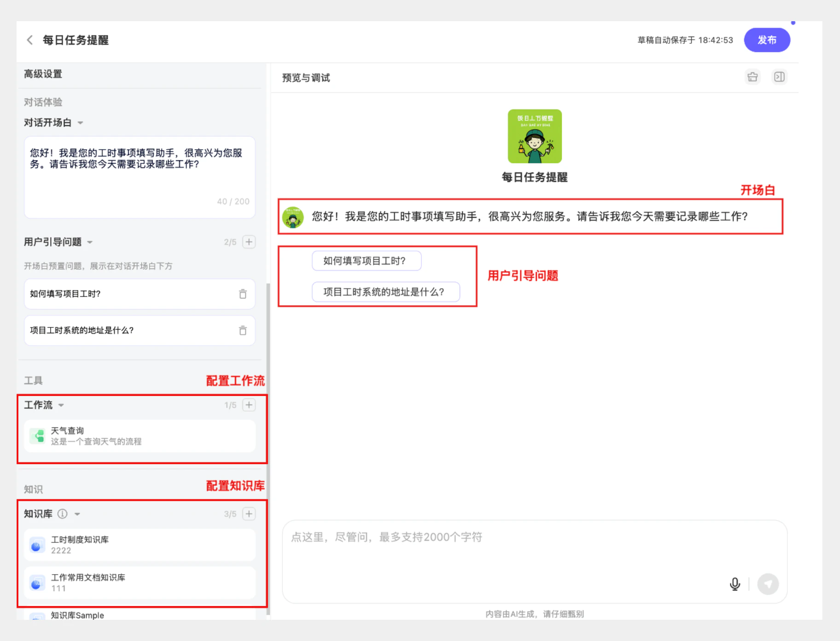Viewport: 840px width, 641px height.
Task: Add a knowledge base with plus icon
Action: 249,513
